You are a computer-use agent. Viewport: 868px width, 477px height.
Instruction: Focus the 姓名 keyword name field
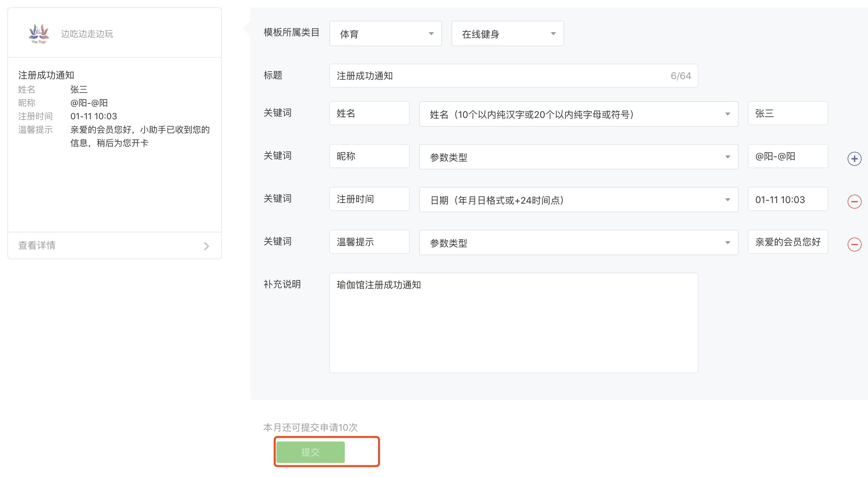[x=369, y=114]
